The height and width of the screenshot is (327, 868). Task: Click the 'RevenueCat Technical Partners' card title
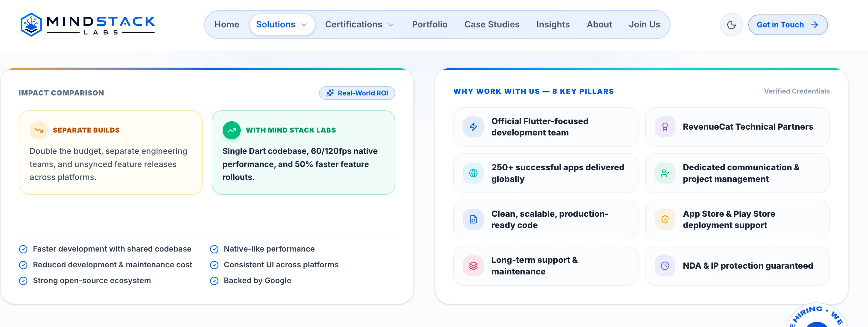(x=748, y=127)
